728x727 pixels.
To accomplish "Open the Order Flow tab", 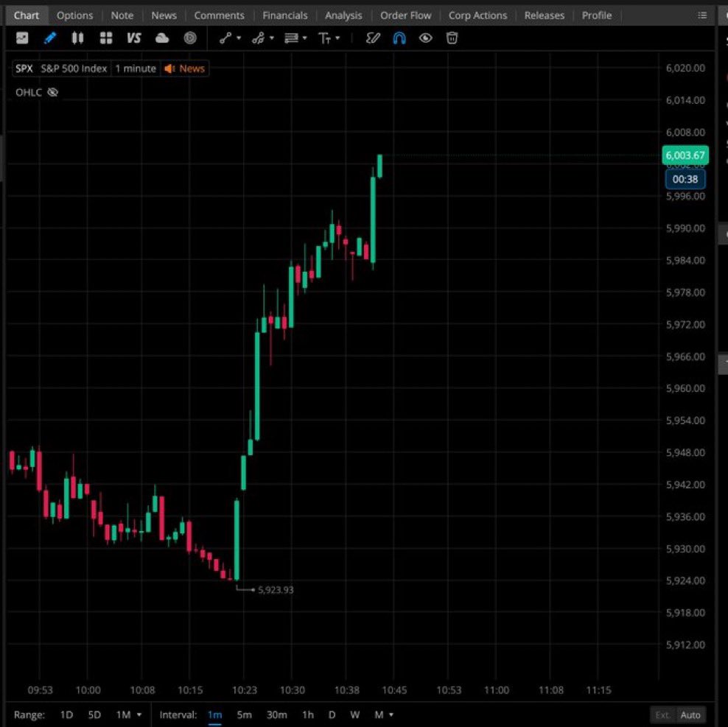I will 406,15.
